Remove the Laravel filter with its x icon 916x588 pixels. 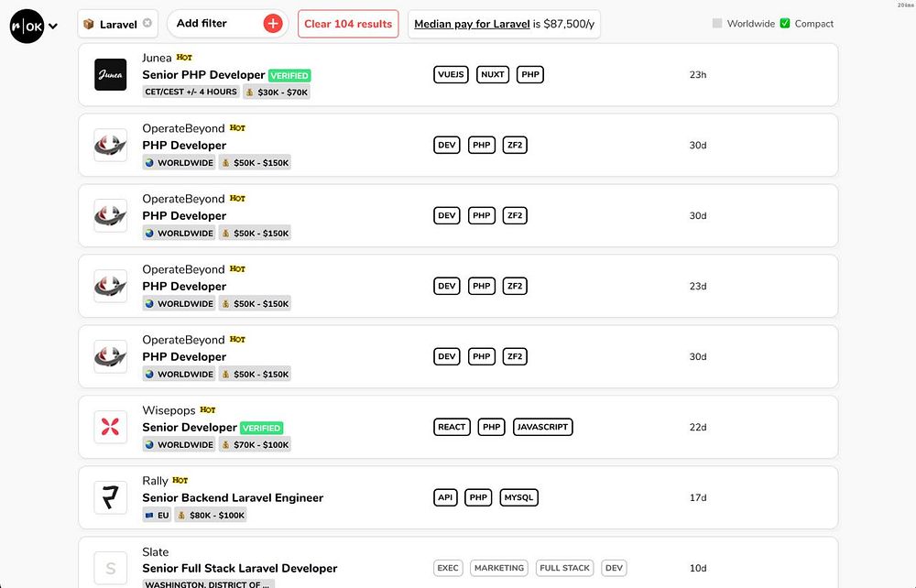tap(147, 23)
